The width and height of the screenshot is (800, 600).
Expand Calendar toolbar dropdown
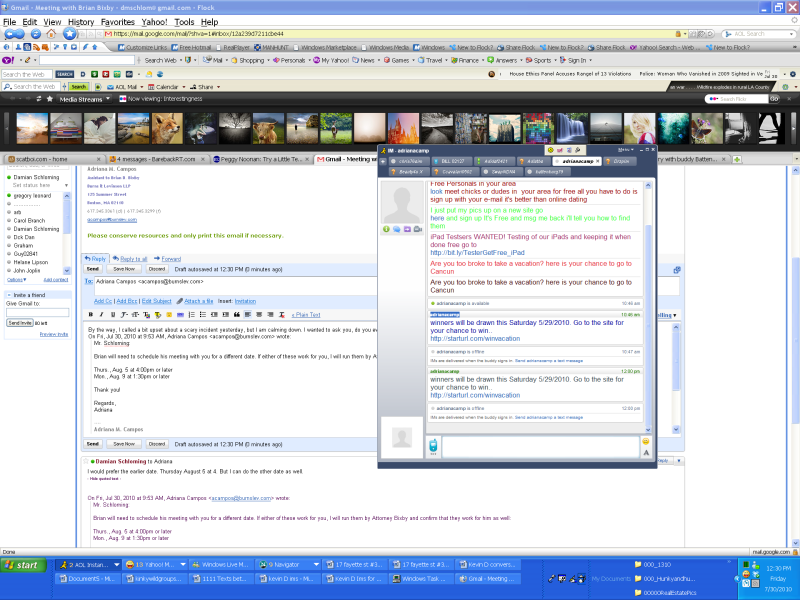pyautogui.click(x=184, y=87)
